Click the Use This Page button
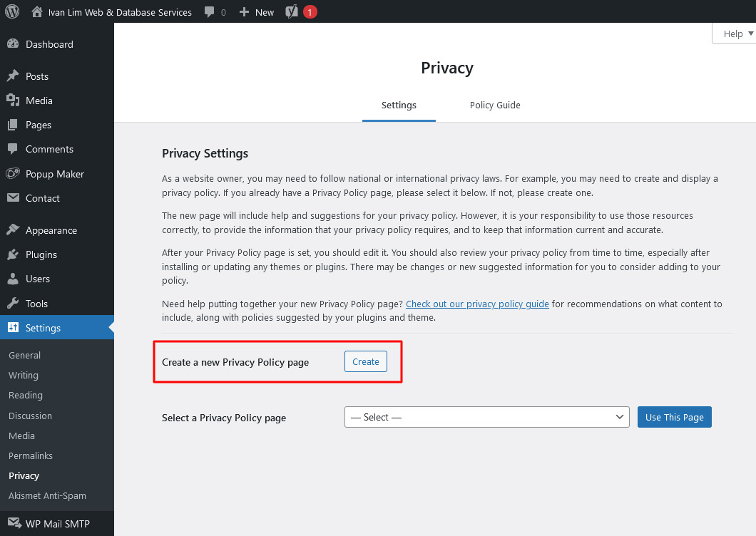Viewport: 756px width, 536px height. [675, 417]
